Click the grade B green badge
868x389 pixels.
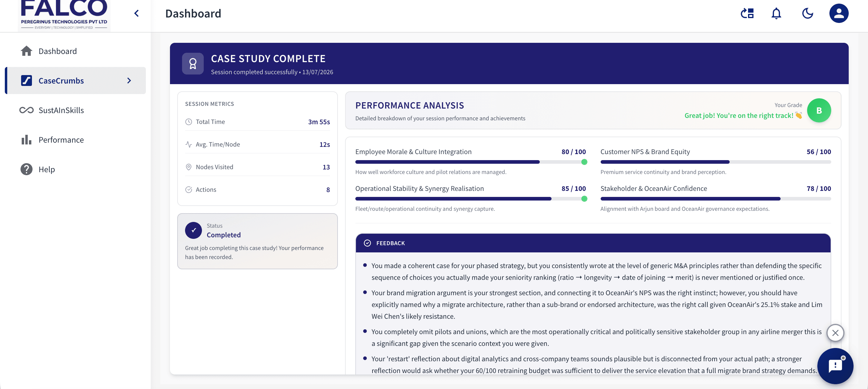click(819, 110)
